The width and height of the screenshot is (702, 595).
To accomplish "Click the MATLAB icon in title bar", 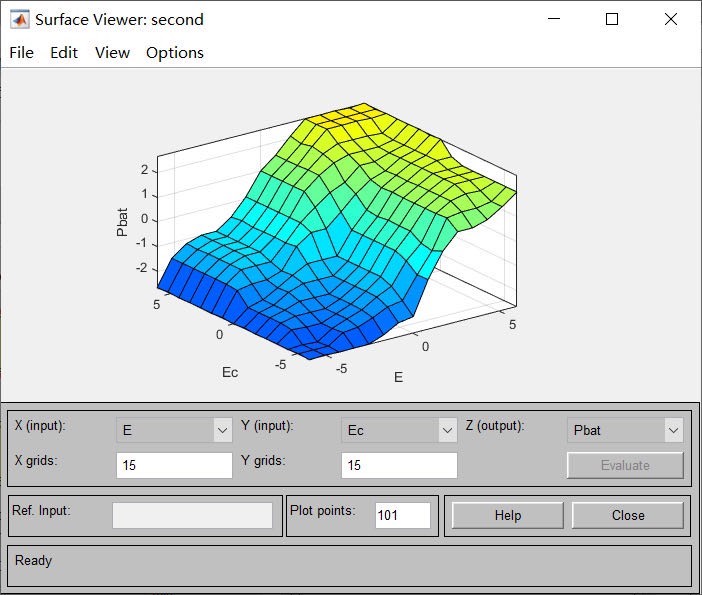I will [20, 20].
